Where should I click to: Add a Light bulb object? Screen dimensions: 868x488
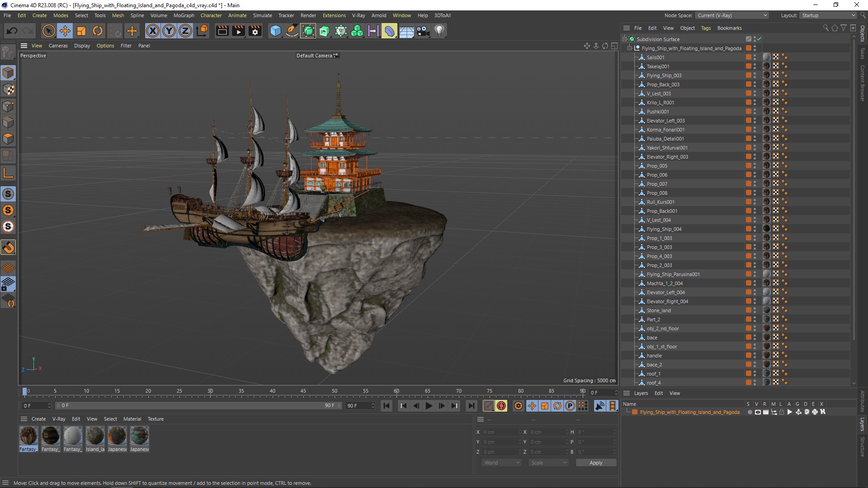[439, 31]
